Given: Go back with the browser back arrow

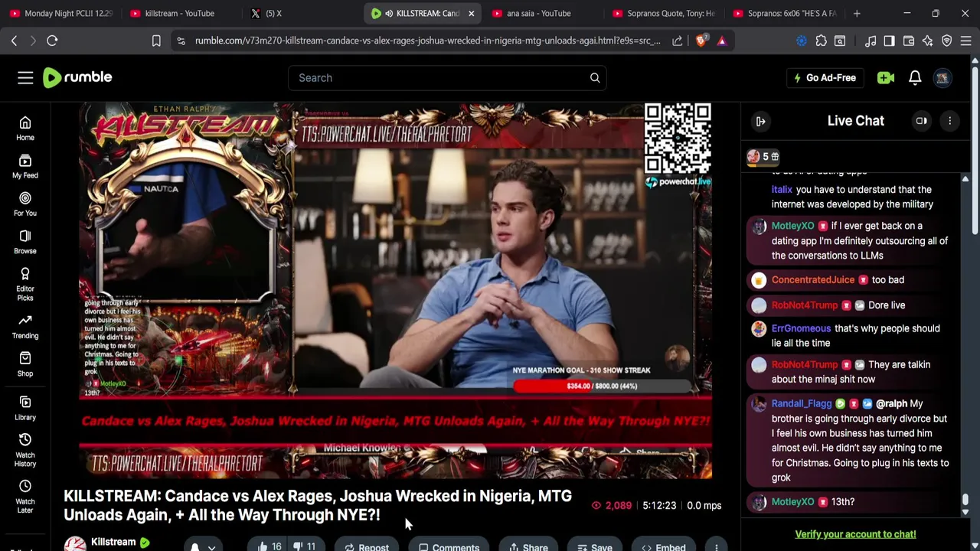Looking at the screenshot, I should pos(14,41).
